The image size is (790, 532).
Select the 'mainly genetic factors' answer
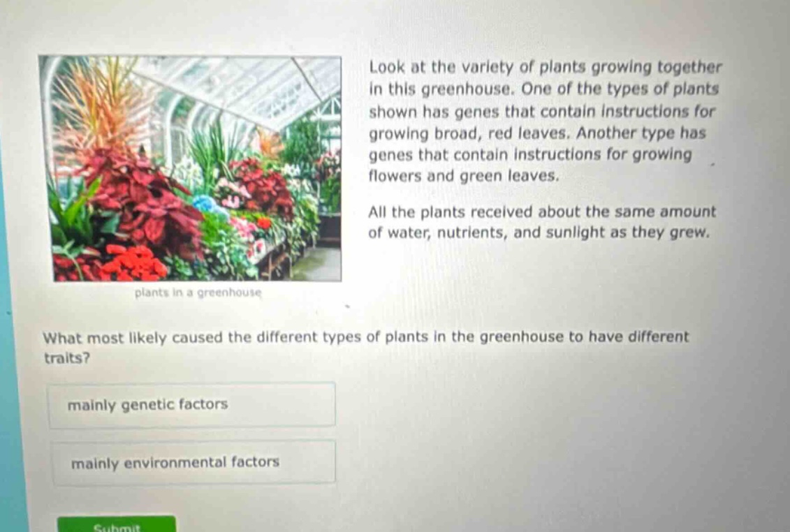pos(192,405)
